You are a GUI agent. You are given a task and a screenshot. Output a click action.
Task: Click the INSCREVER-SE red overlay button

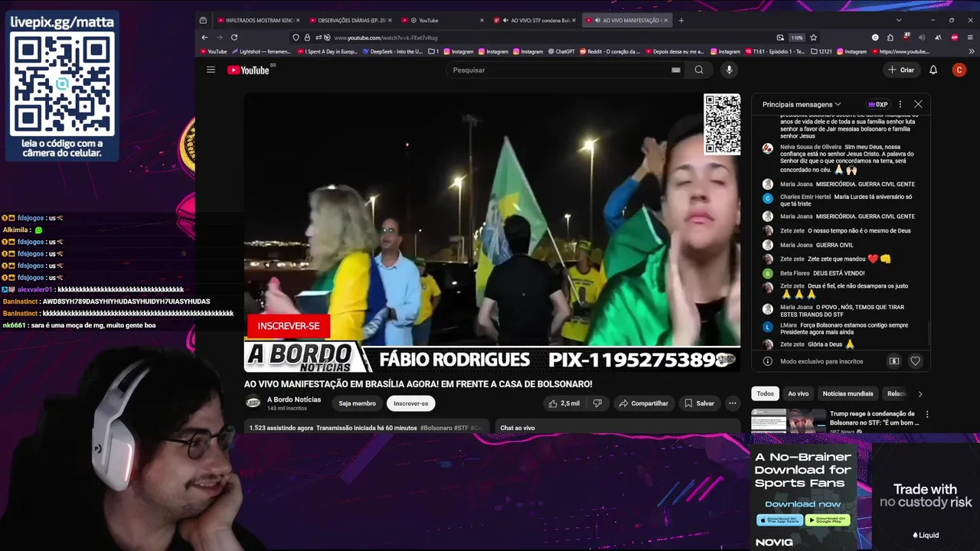point(289,326)
